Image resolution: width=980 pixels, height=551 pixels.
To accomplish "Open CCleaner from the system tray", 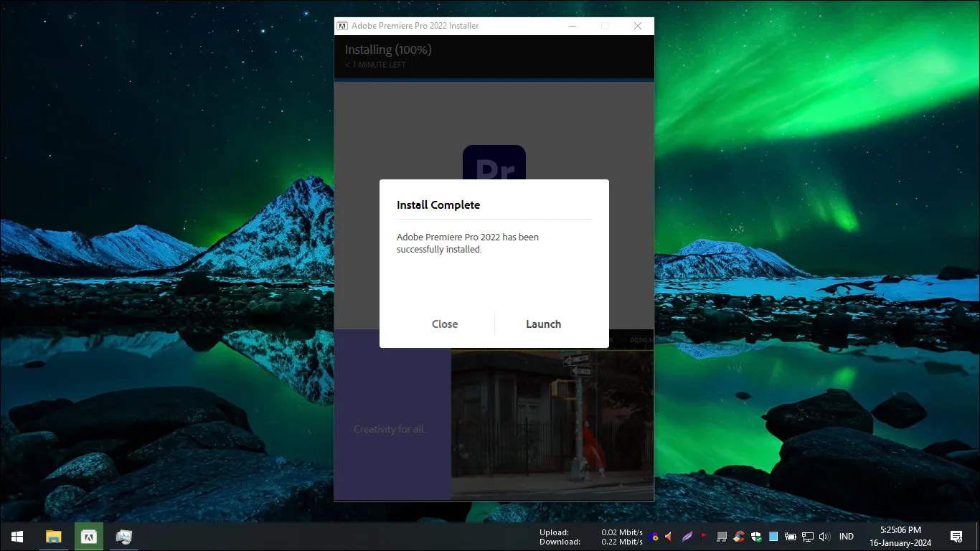I will click(x=739, y=536).
